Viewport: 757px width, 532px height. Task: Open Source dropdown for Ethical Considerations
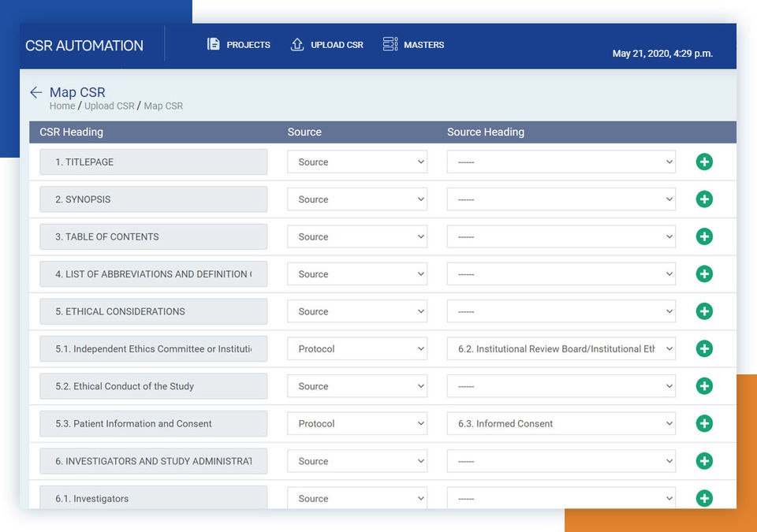click(x=357, y=311)
